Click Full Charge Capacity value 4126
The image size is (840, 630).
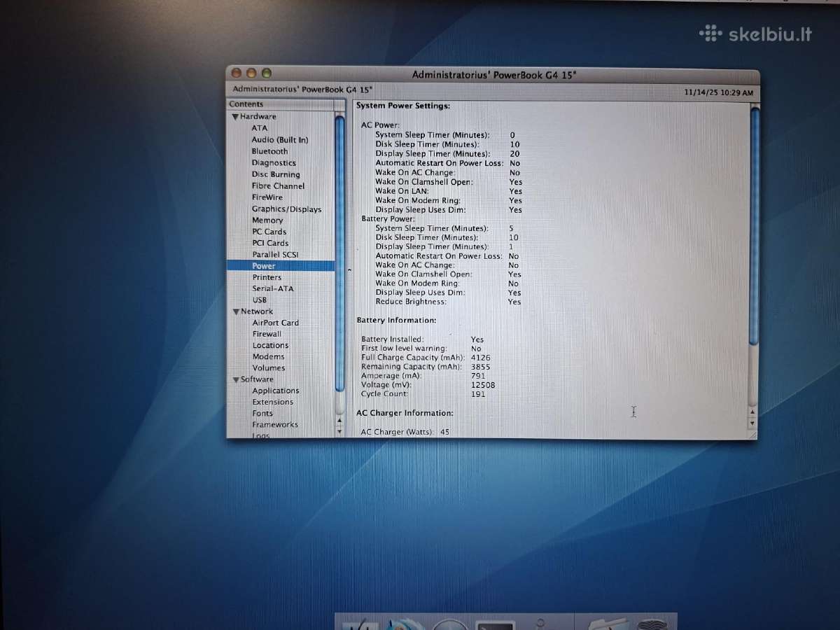[481, 358]
